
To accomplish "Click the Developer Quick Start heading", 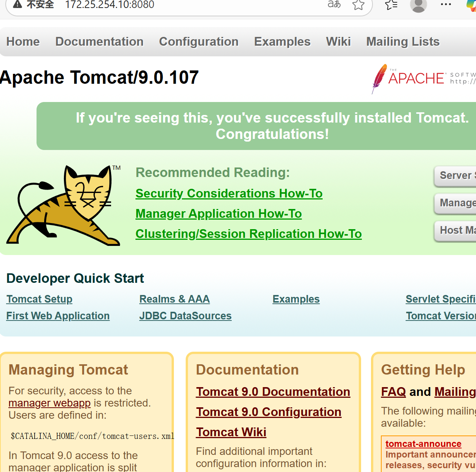I will coord(75,278).
